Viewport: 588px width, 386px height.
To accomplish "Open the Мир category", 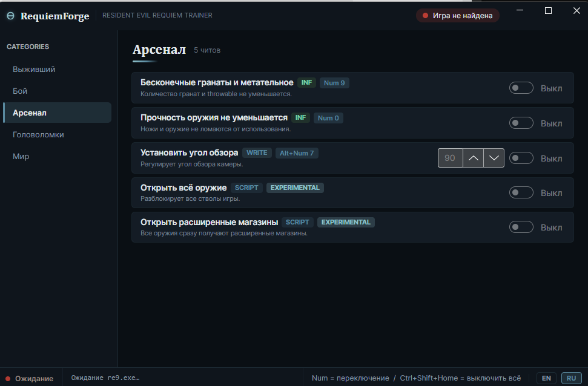I will point(57,156).
